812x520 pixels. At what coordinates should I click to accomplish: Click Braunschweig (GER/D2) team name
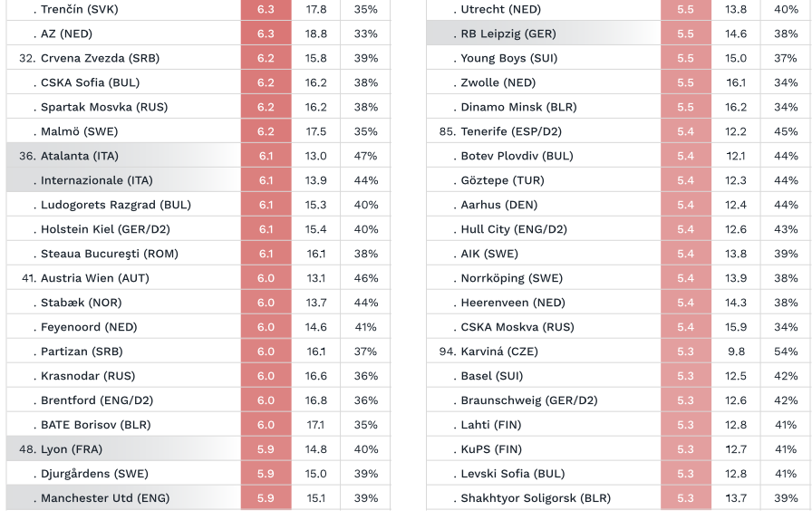[x=528, y=400]
